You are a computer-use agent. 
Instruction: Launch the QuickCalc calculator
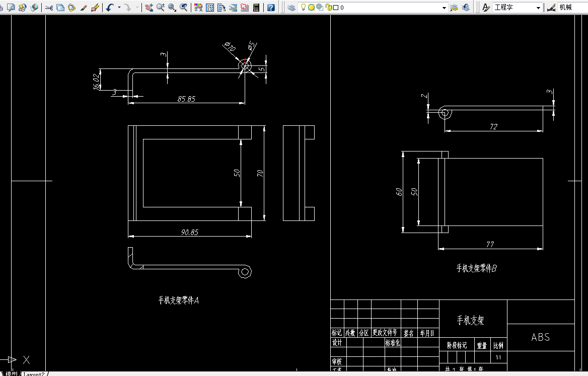(256, 7)
